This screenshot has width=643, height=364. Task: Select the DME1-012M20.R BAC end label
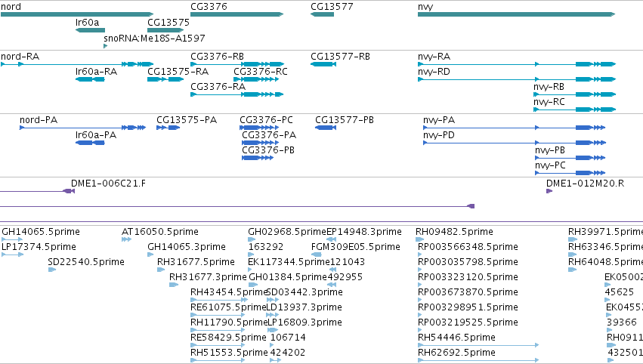tap(585, 184)
